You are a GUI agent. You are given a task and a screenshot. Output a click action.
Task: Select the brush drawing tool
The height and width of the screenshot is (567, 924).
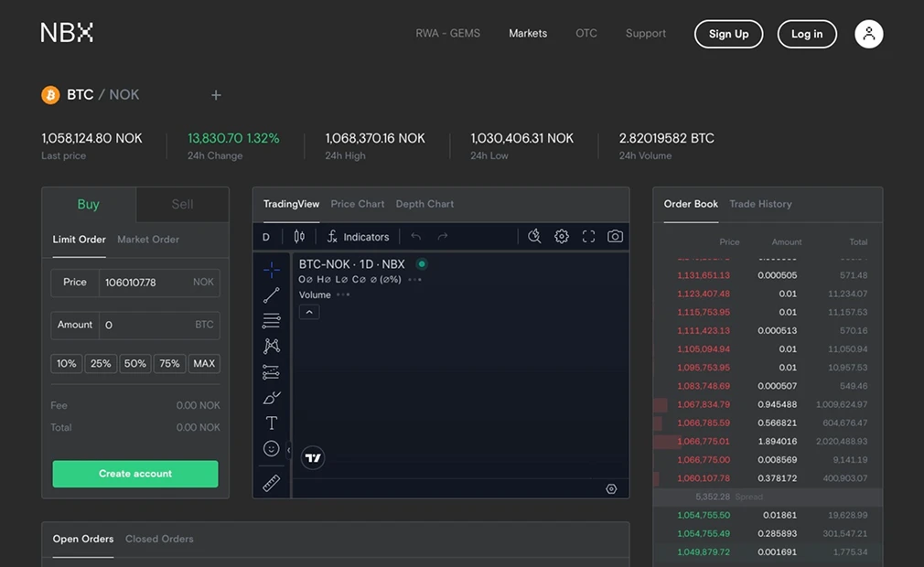[x=272, y=398]
